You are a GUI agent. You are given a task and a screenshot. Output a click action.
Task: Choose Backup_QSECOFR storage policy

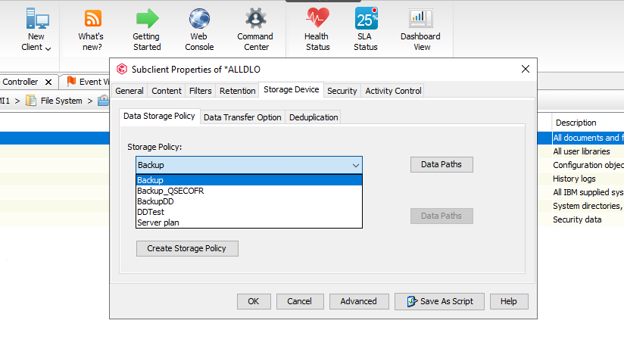(x=249, y=191)
